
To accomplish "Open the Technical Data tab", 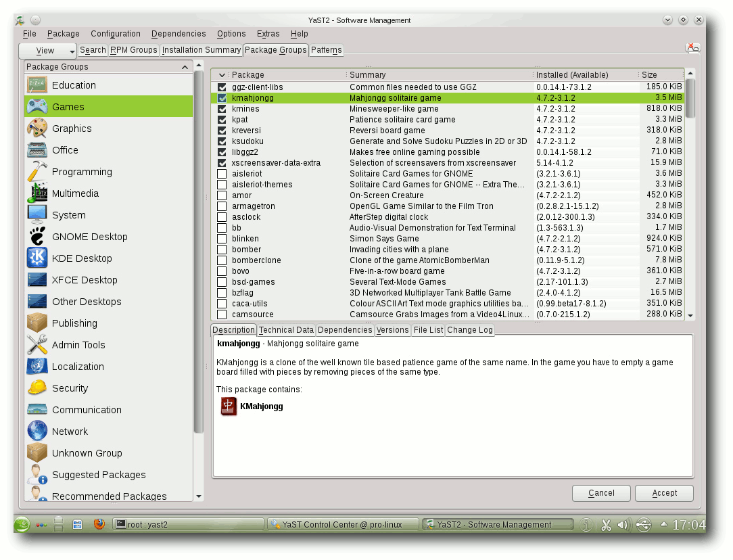I will click(286, 330).
